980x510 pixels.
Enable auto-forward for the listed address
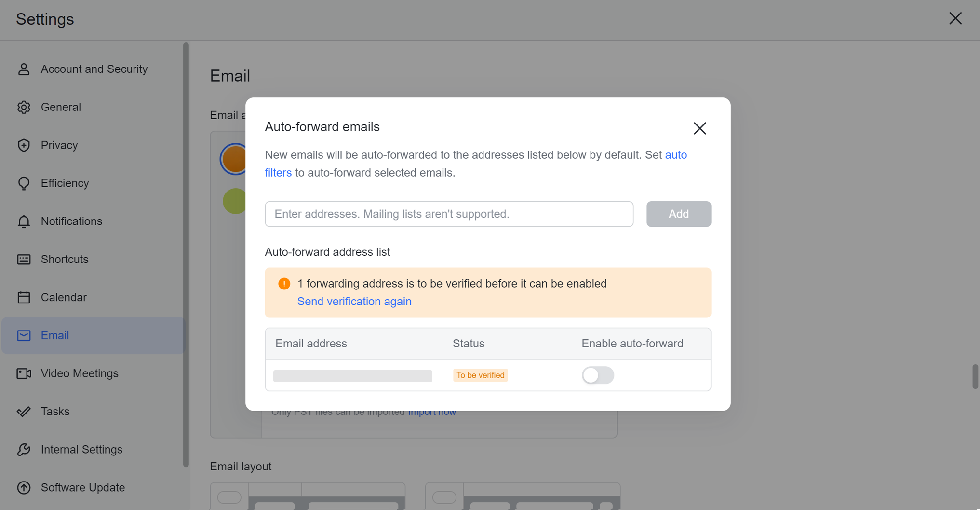[x=597, y=375]
